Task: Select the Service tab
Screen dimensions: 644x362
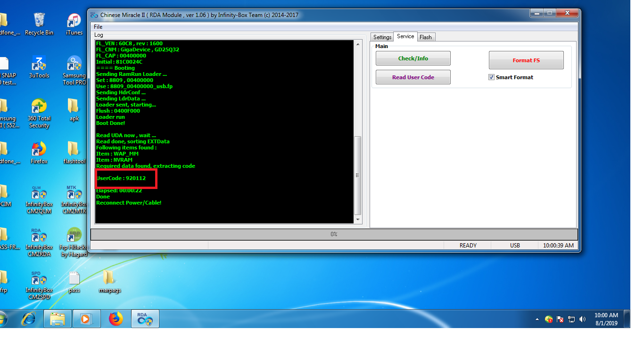Action: 405,36
